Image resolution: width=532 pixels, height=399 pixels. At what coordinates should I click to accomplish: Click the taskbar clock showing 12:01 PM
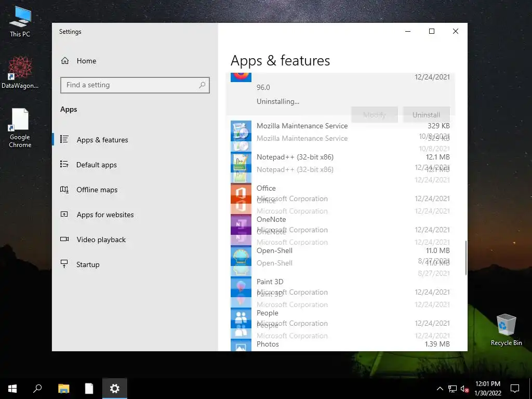[487, 389]
